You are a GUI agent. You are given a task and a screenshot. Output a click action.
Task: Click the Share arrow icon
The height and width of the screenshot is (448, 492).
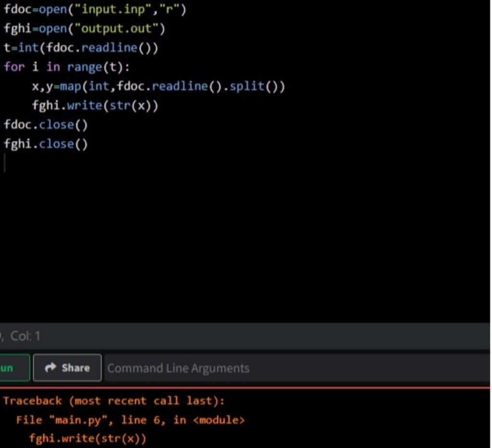(x=50, y=368)
